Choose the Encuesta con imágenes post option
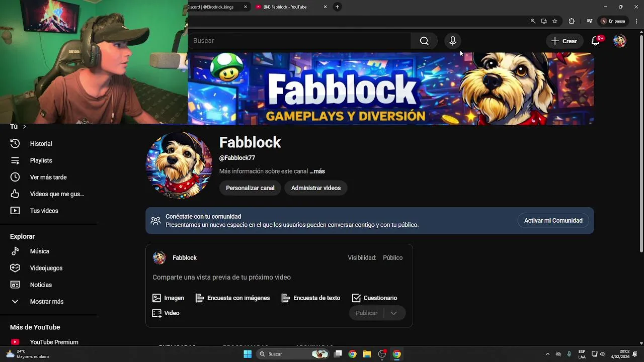This screenshot has height=362, width=644. [232, 298]
